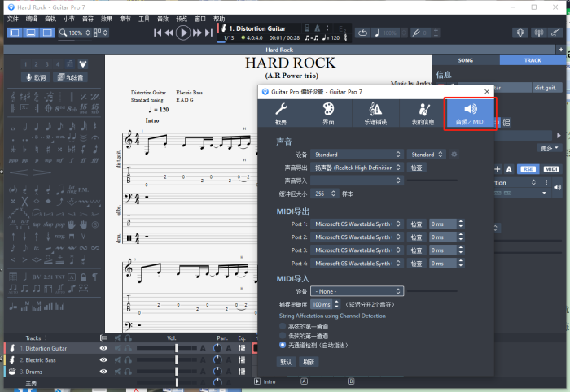Select 低弦的第一通道 radio option
The image size is (570, 392).
tap(283, 335)
